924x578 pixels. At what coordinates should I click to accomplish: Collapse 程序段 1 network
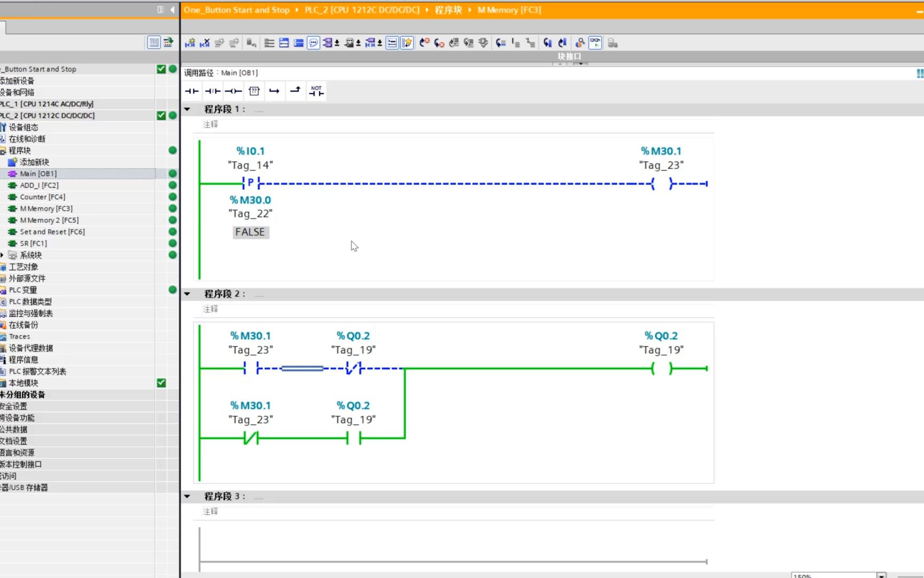click(187, 109)
